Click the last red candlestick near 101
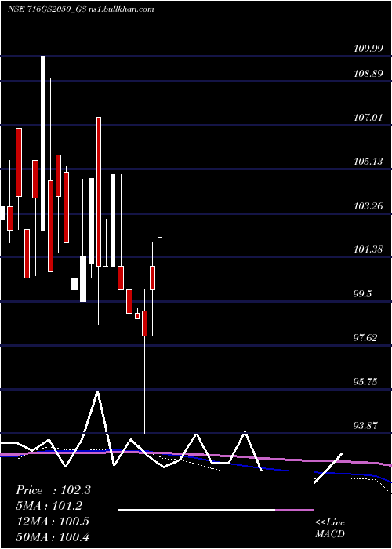Image resolution: width=392 pixels, height=549 pixels. (x=153, y=278)
